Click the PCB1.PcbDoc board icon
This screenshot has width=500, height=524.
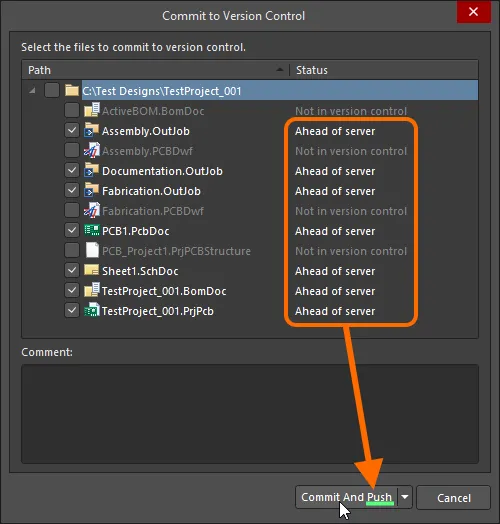point(92,230)
